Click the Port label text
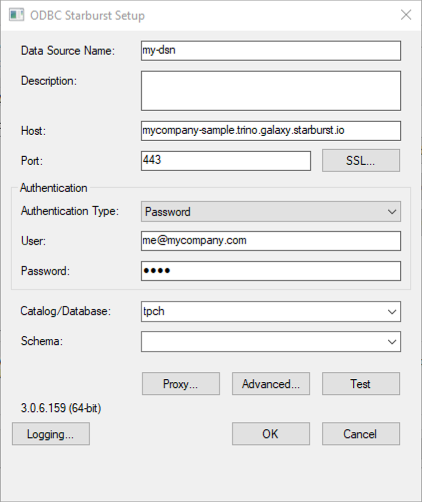This screenshot has height=502, width=422. click(x=32, y=161)
